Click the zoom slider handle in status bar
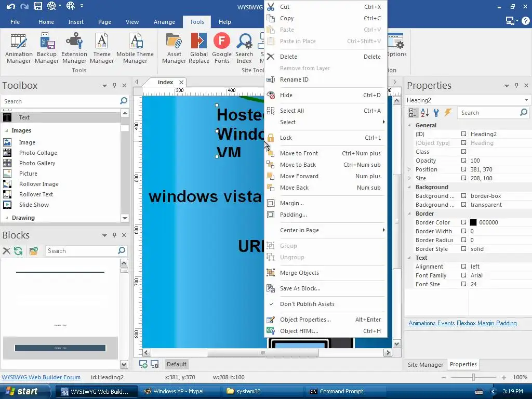Screen dimensions: 532x399 click(473, 377)
